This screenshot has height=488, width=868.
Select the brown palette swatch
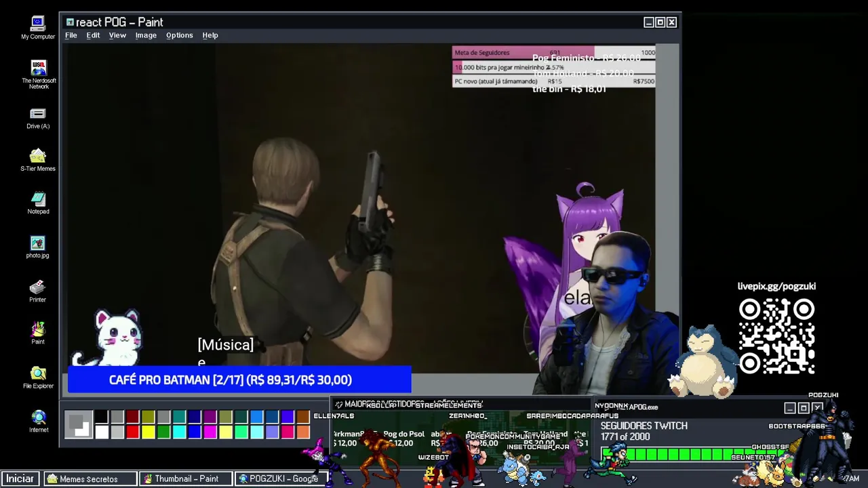coord(303,417)
